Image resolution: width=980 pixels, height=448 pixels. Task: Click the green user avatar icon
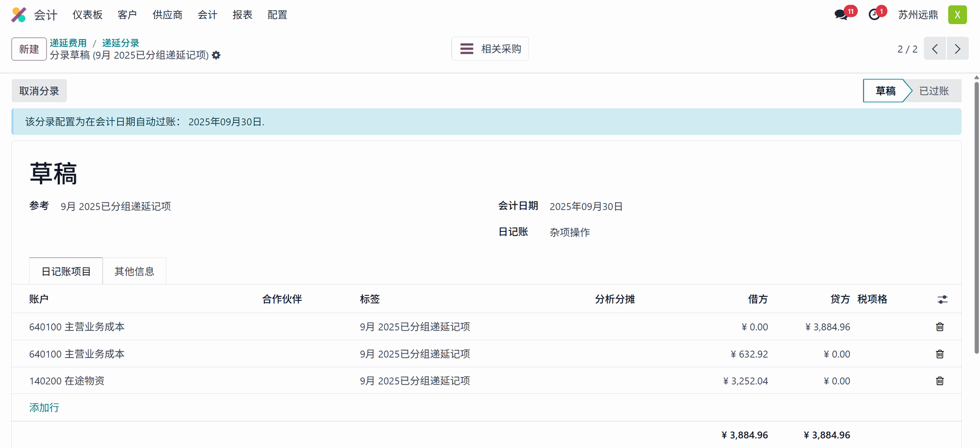pos(957,15)
